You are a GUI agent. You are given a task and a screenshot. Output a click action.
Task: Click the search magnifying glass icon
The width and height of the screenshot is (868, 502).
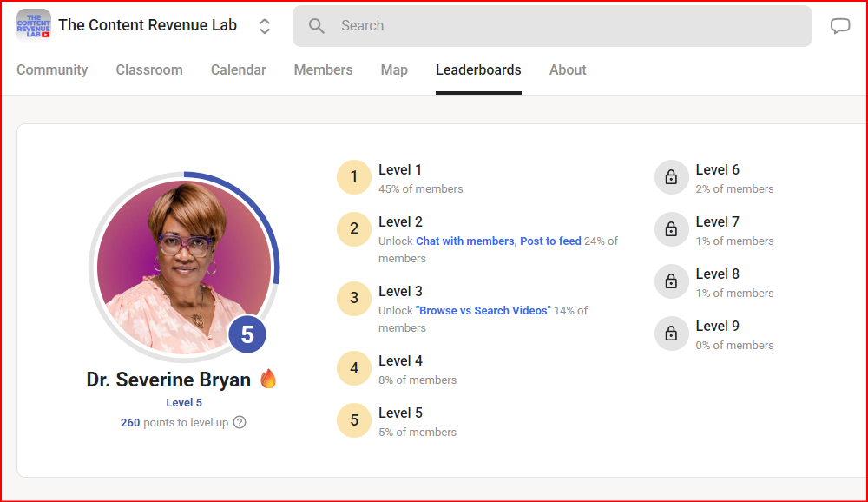[317, 26]
